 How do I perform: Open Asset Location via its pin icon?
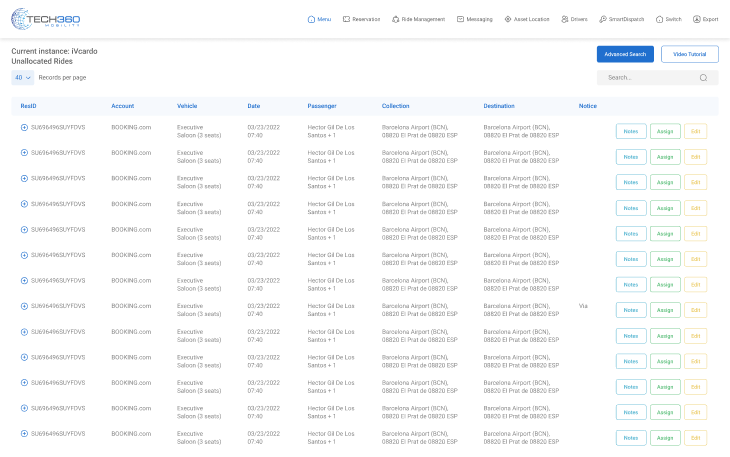click(x=508, y=19)
